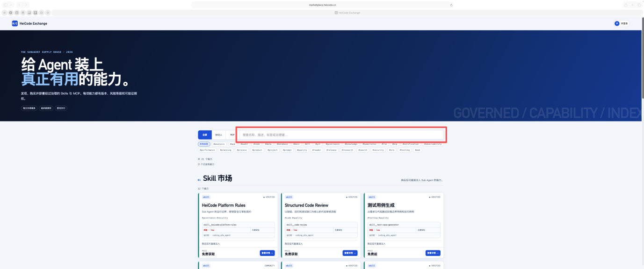Click the marketplace.heicode.cc address bar
Image resolution: width=644 pixels, height=269 pixels.
(x=323, y=5)
